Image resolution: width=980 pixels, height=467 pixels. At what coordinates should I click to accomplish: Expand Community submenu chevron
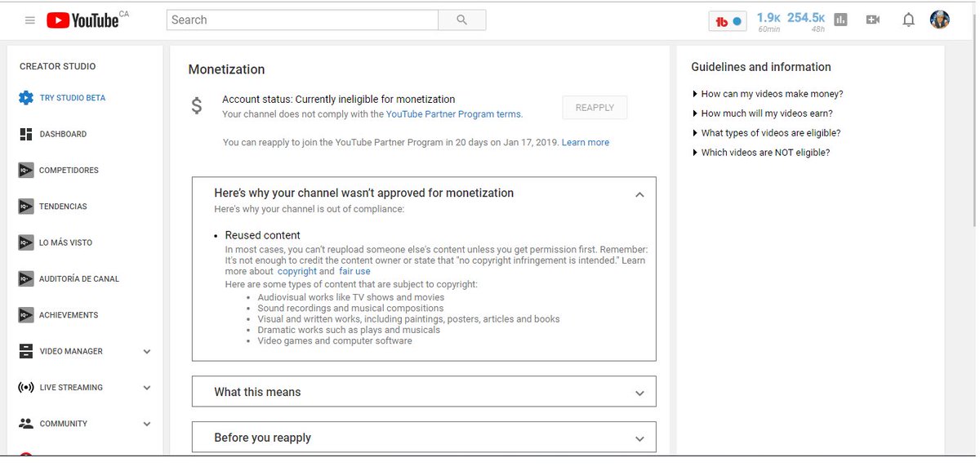[x=147, y=424]
